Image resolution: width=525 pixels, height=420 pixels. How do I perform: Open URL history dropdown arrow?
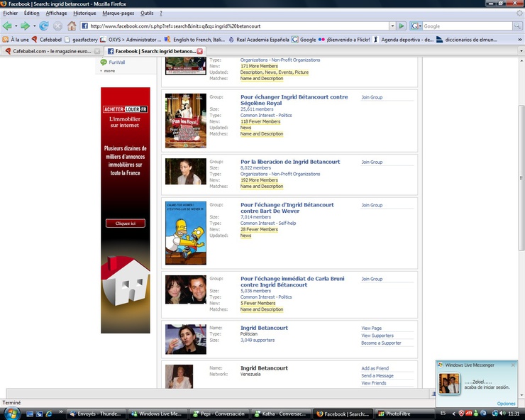point(392,26)
